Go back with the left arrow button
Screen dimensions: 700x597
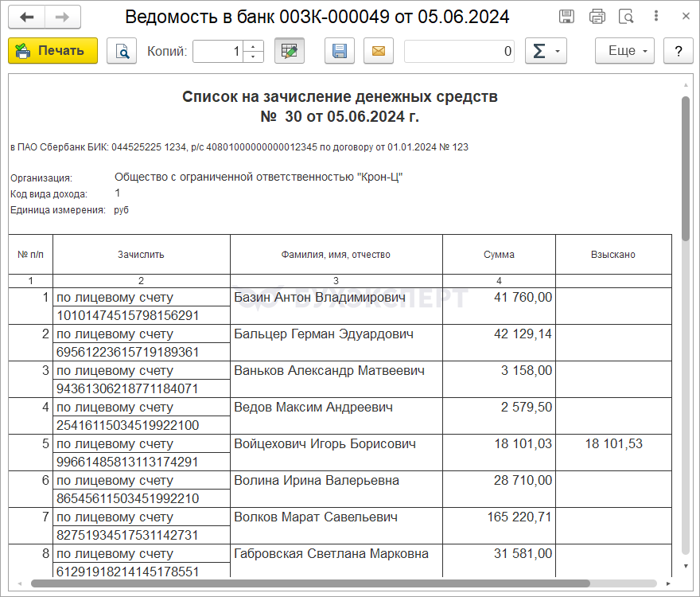(27, 17)
